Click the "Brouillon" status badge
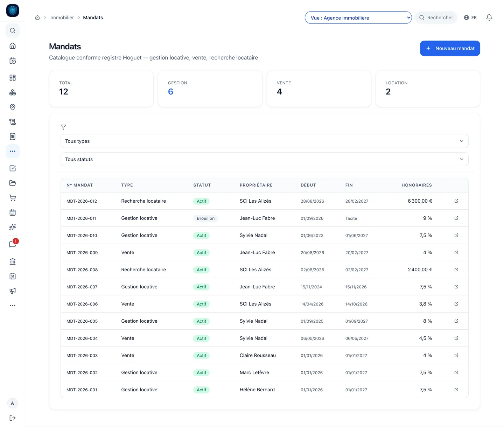Screen dimensions: 504x427 (206, 218)
